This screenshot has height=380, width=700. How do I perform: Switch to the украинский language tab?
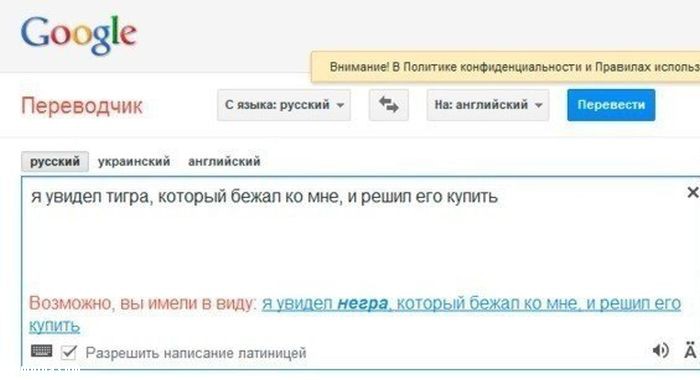[x=134, y=162]
